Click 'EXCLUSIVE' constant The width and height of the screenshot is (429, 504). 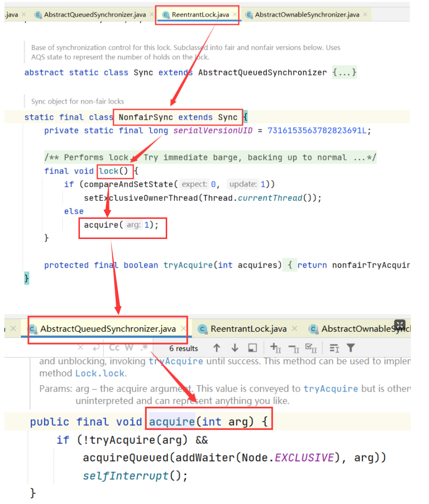coord(304,458)
